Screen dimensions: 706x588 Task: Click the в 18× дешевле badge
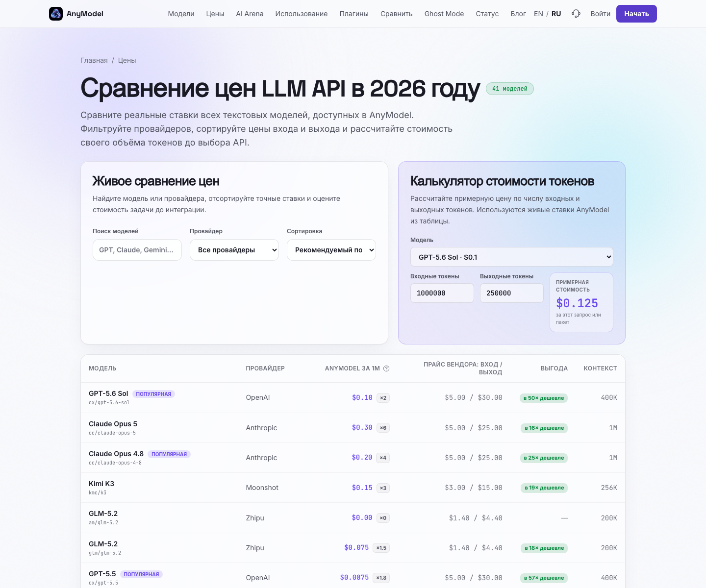[x=544, y=548]
